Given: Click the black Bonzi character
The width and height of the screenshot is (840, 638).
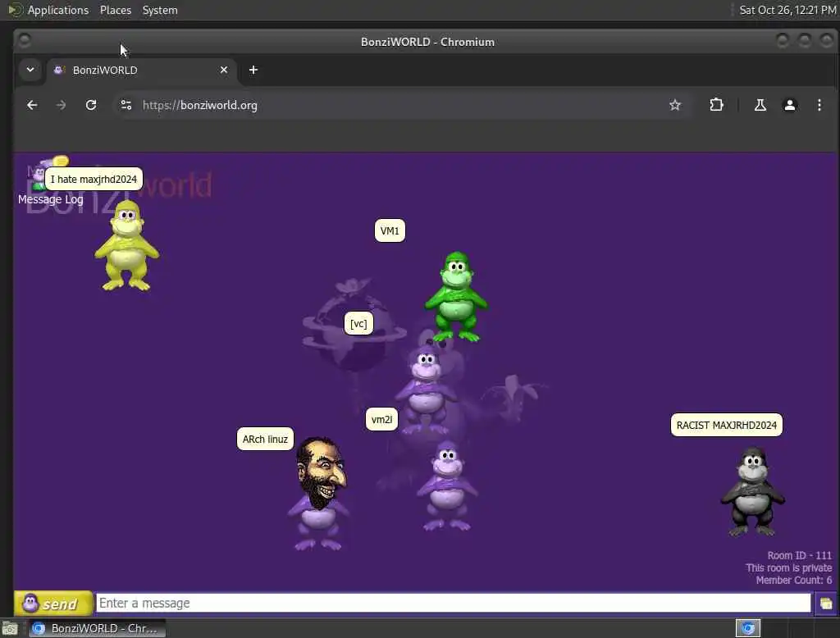Looking at the screenshot, I should tap(753, 491).
